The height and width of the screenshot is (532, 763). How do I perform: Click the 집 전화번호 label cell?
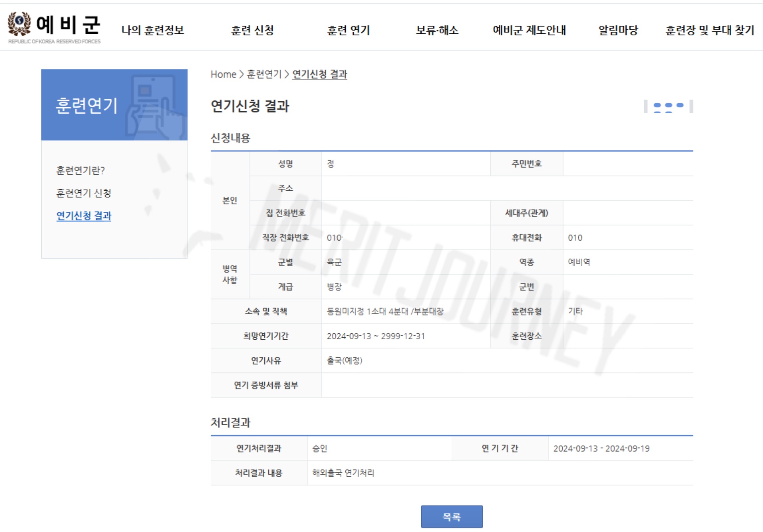click(x=286, y=213)
